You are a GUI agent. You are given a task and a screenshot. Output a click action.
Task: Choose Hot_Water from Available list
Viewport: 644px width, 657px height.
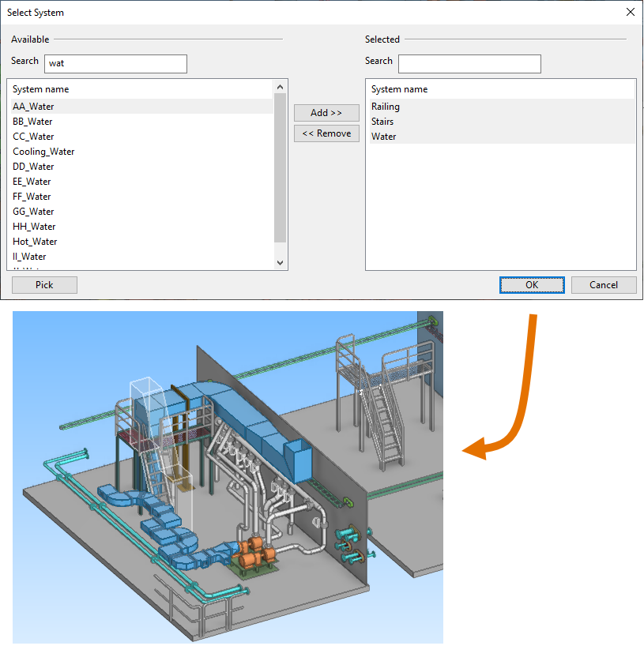[x=35, y=242]
